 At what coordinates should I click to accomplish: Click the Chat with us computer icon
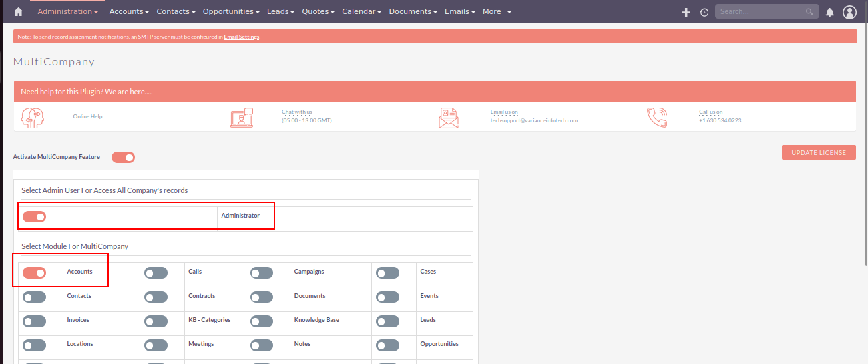pos(242,117)
